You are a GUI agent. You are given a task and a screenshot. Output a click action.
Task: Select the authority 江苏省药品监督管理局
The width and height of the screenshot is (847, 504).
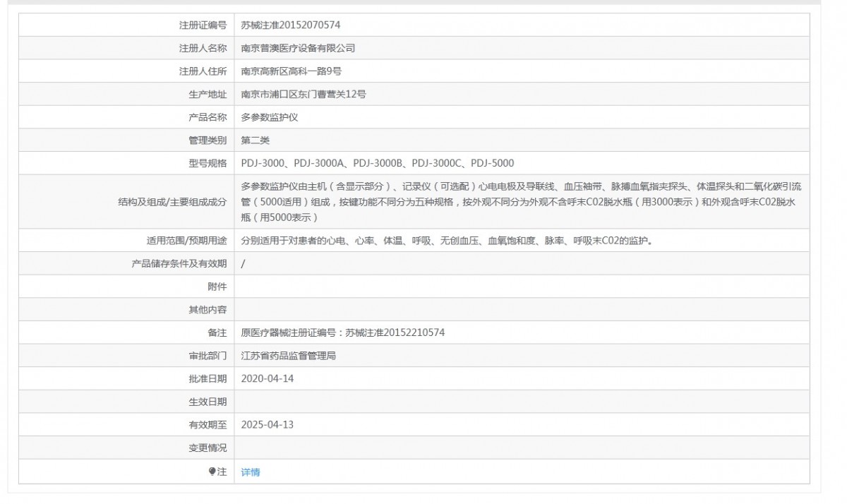(289, 356)
